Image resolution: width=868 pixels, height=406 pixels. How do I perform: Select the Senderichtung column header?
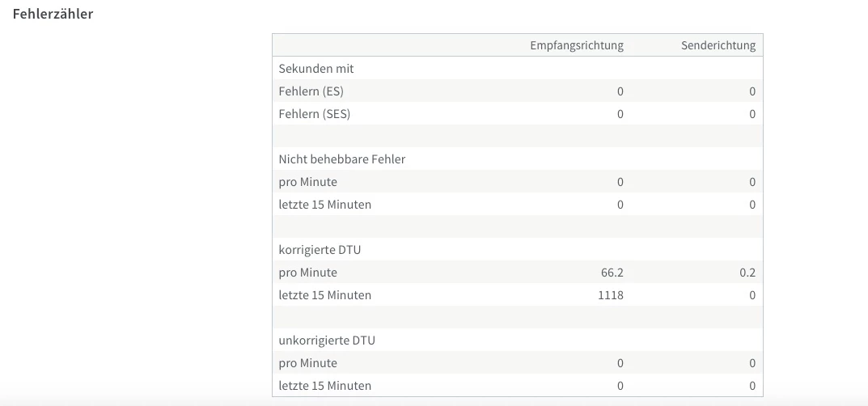click(x=718, y=45)
